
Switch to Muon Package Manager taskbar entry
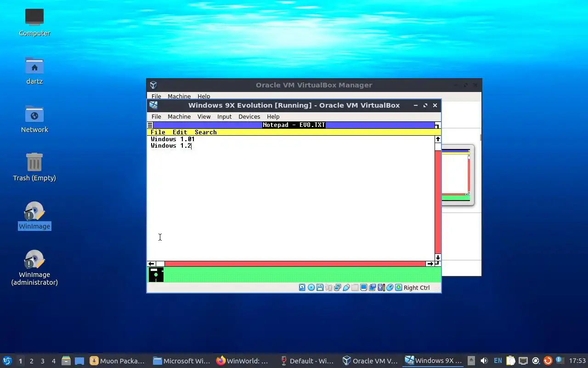pos(118,361)
